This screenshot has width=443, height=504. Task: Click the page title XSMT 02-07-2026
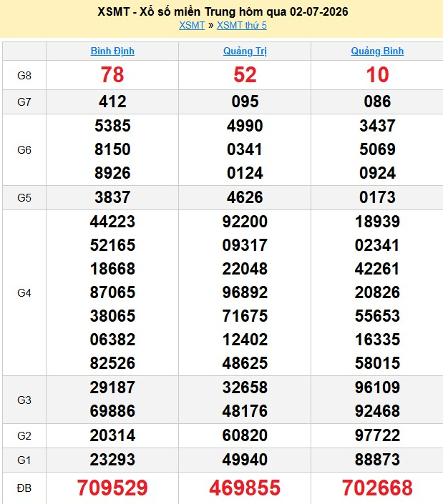(x=223, y=12)
